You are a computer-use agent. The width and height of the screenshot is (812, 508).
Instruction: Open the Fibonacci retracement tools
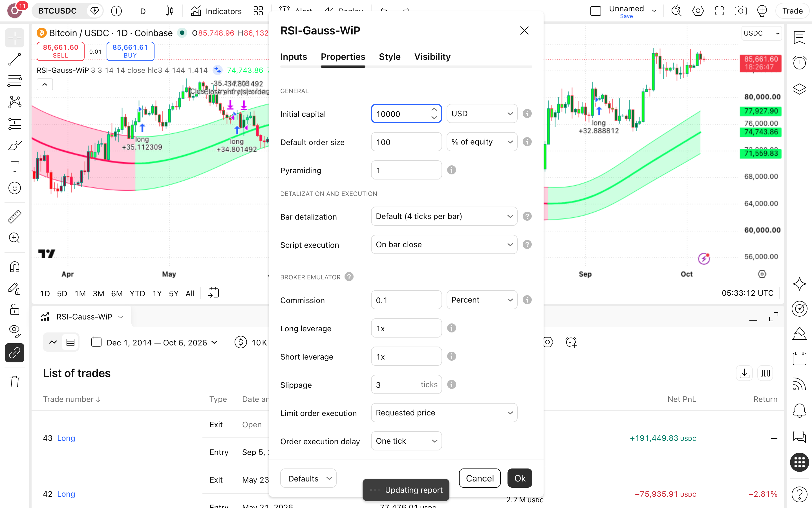click(14, 81)
